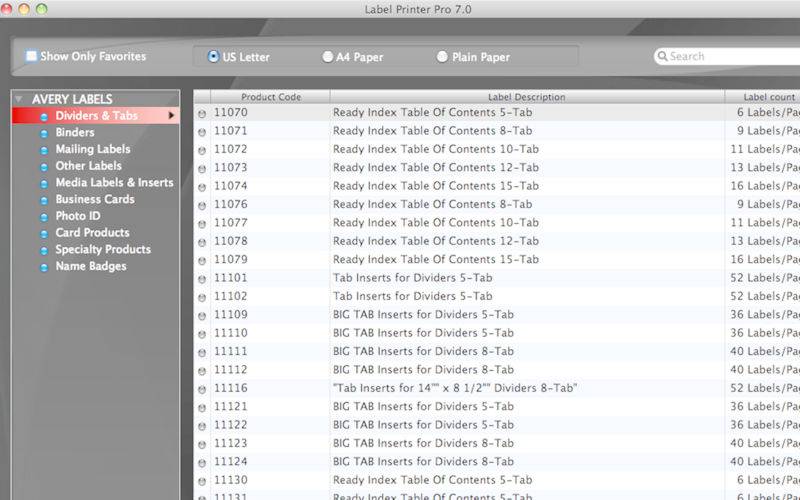Enable Show Only Favorites checkbox
This screenshot has height=500, width=800.
click(32, 56)
